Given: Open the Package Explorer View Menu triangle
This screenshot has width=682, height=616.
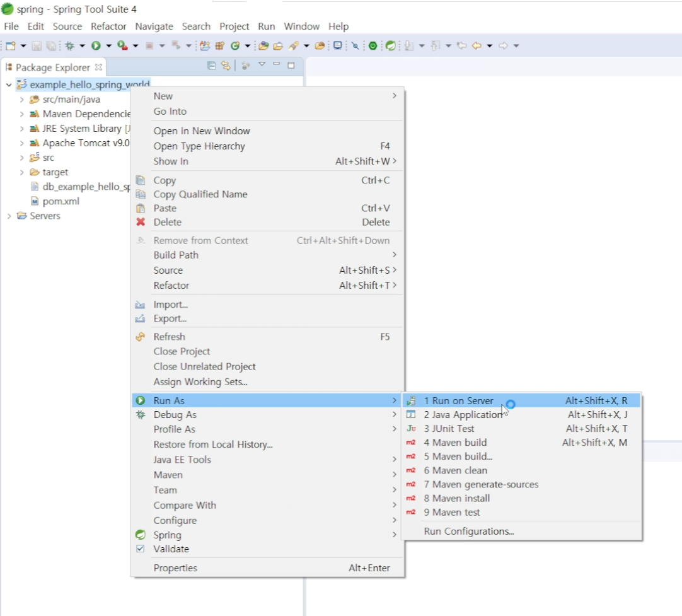Looking at the screenshot, I should [262, 64].
